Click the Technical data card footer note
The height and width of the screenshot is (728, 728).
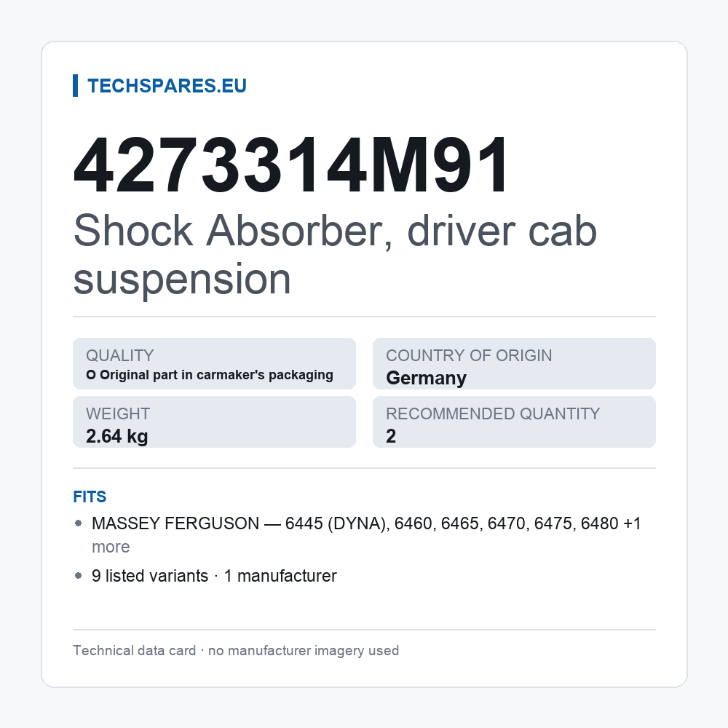(x=236, y=650)
